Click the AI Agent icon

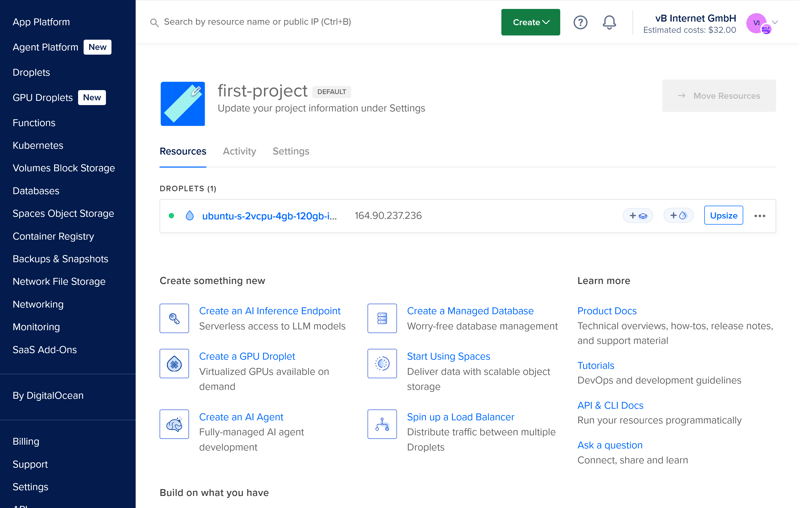tap(174, 425)
